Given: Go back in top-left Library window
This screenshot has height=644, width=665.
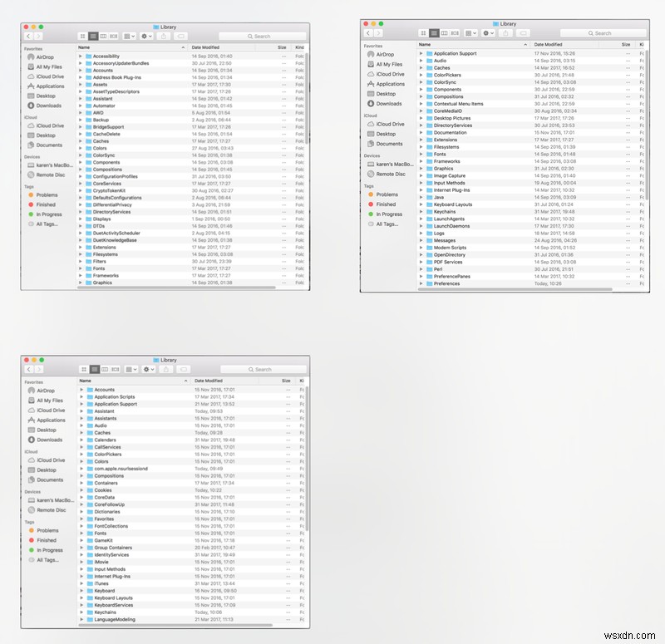Looking at the screenshot, I should click(28, 37).
